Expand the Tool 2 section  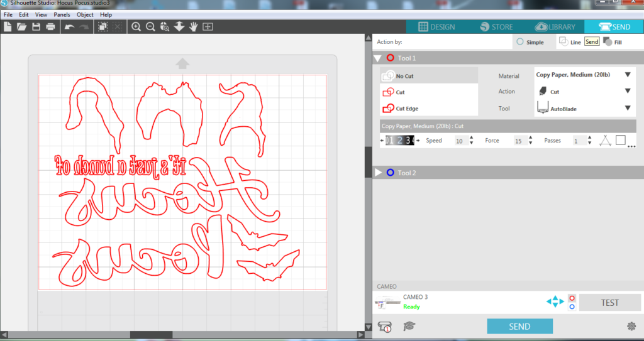pos(378,172)
